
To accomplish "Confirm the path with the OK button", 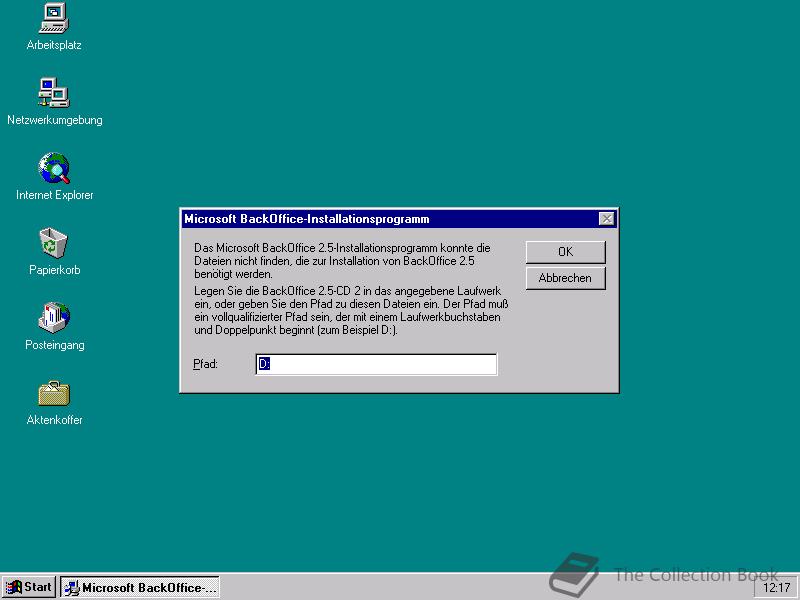I will tap(565, 252).
